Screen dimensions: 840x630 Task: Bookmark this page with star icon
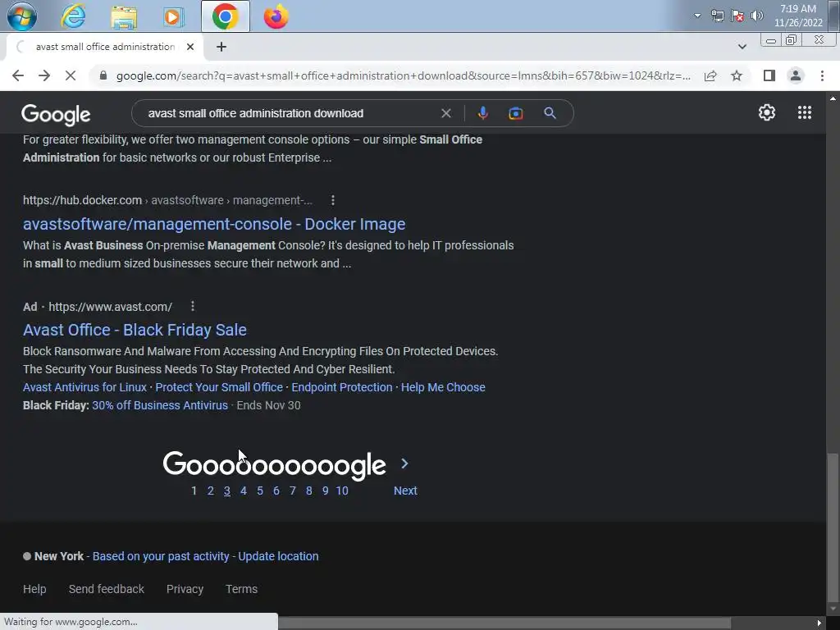pyautogui.click(x=737, y=75)
